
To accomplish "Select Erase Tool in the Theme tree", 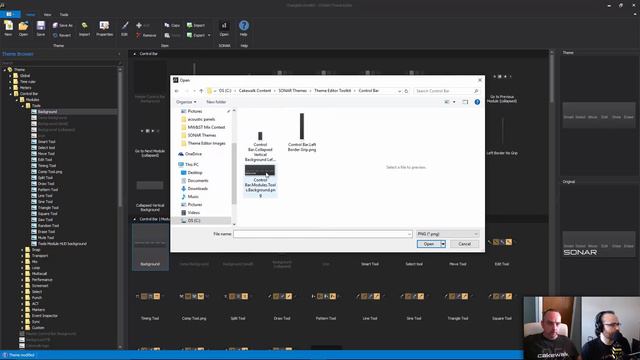I will pyautogui.click(x=46, y=231).
